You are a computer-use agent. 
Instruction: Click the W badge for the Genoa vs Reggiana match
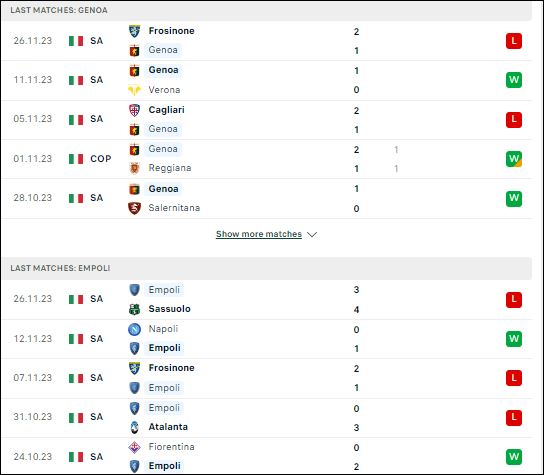tap(514, 159)
